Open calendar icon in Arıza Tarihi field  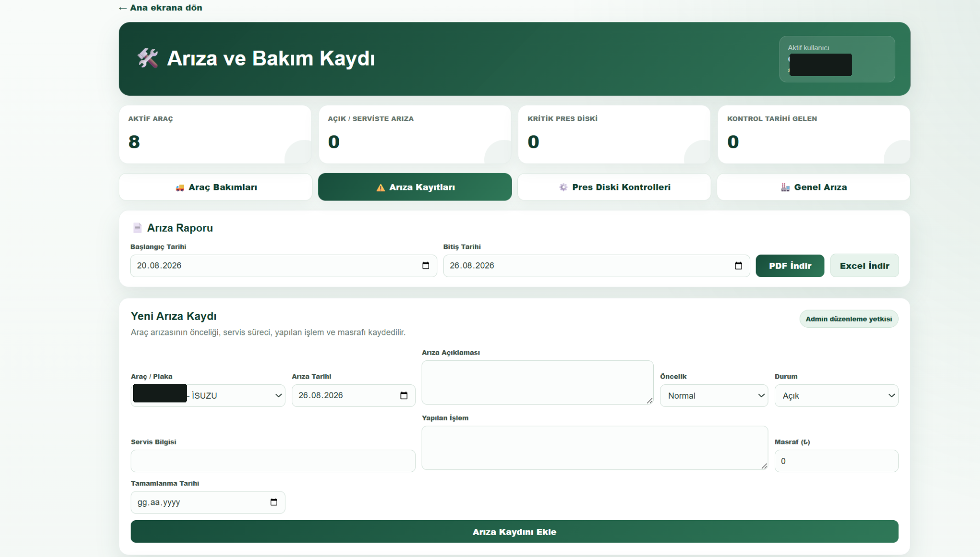tap(404, 395)
